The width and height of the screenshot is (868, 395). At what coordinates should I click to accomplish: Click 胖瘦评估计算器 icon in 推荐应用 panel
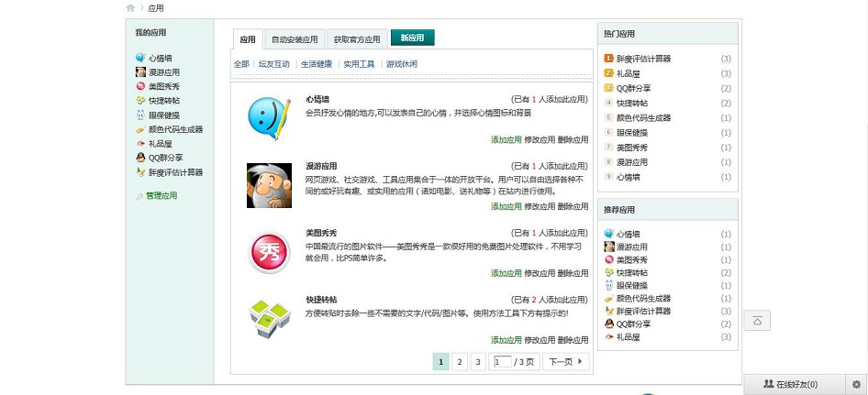(609, 311)
